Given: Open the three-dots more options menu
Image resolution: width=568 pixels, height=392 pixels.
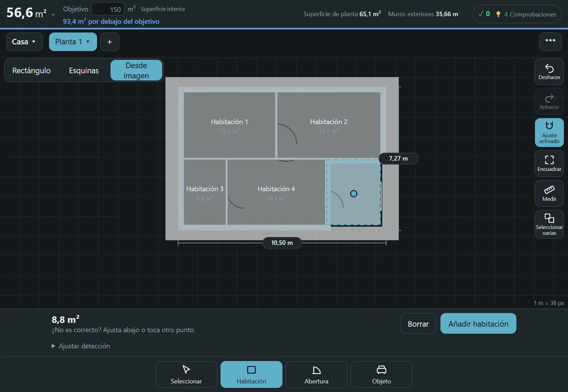Looking at the screenshot, I should 550,42.
